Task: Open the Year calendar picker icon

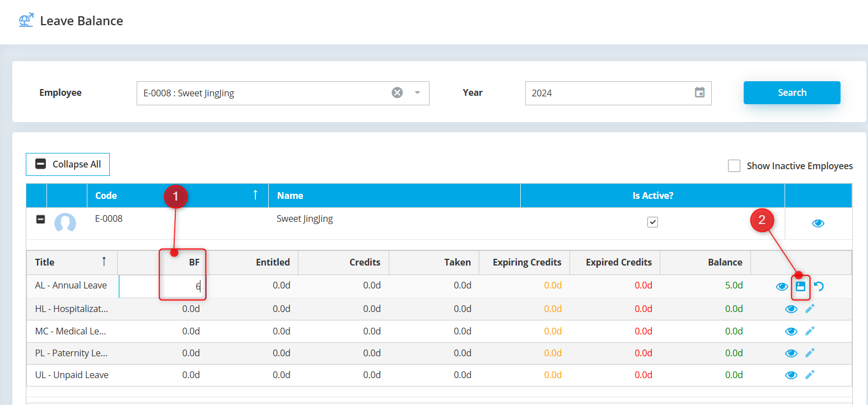Action: click(x=699, y=93)
